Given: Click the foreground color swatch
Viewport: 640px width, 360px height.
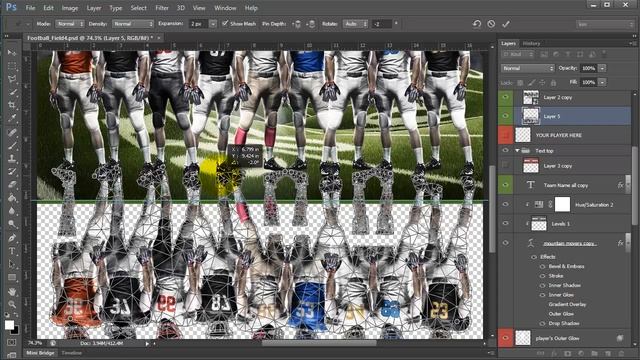Looking at the screenshot, I should [9, 325].
